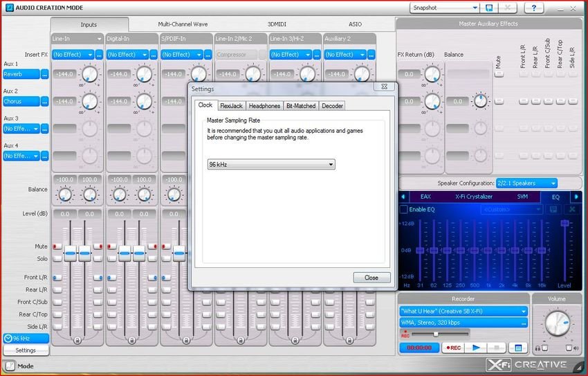588x376 pixels.
Task: Start recording with the REC button
Action: pos(453,348)
